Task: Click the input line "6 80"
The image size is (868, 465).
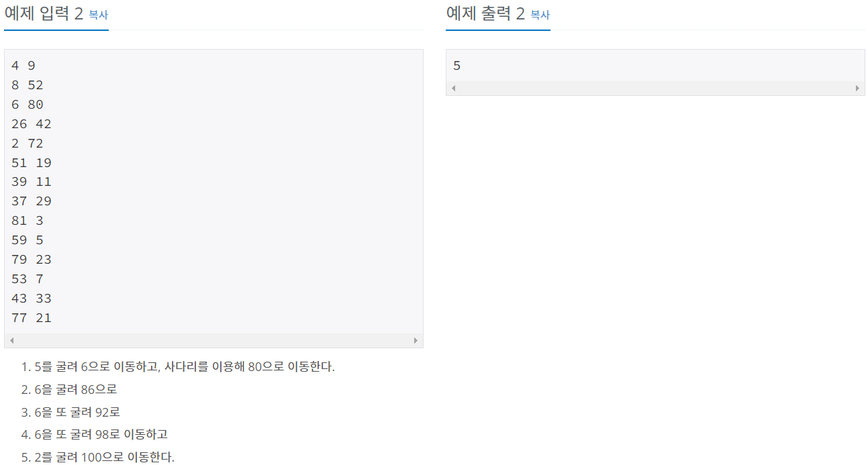Action: 28,105
